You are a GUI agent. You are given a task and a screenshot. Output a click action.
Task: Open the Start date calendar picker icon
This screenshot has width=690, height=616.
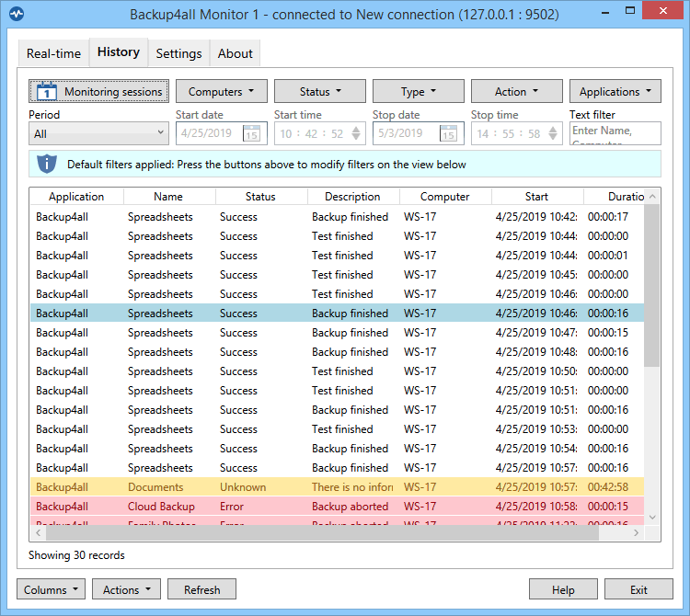pos(251,134)
